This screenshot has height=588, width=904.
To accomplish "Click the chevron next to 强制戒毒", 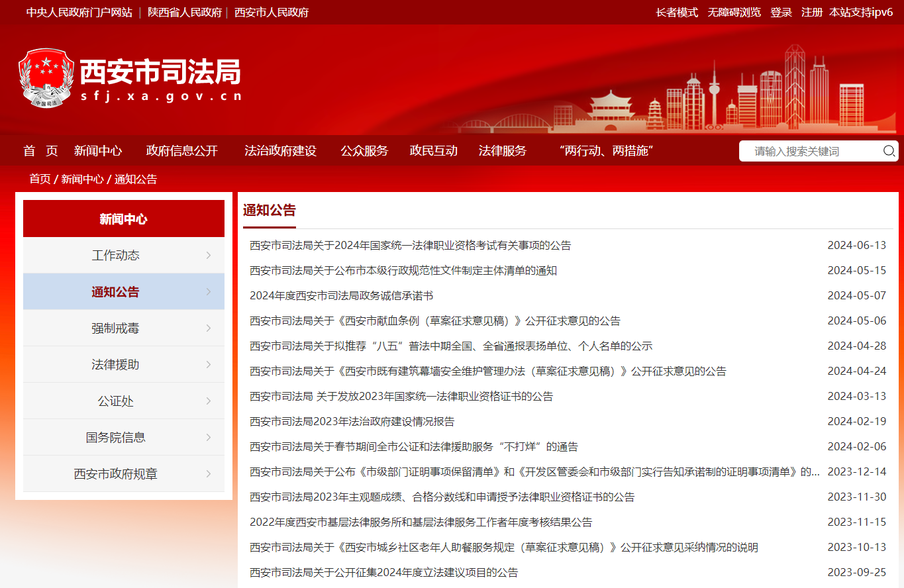I will (x=209, y=328).
